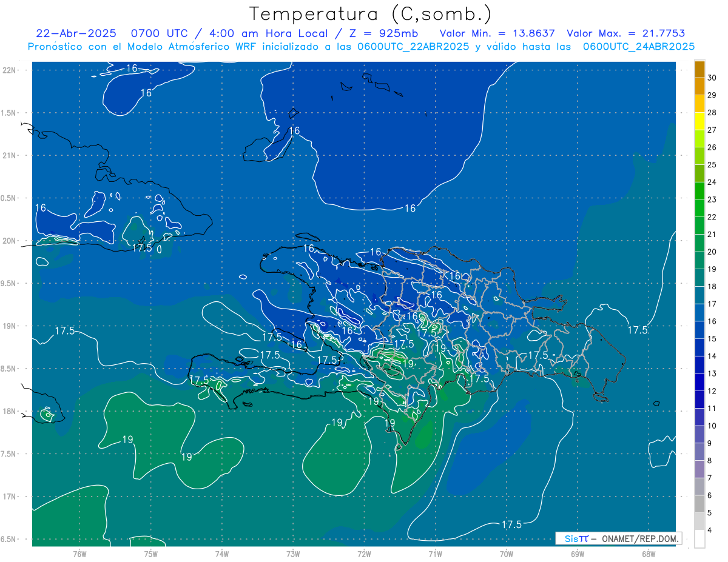The image size is (728, 562).
Task: Click the '76W' longitude axis label
Action: pos(79,554)
